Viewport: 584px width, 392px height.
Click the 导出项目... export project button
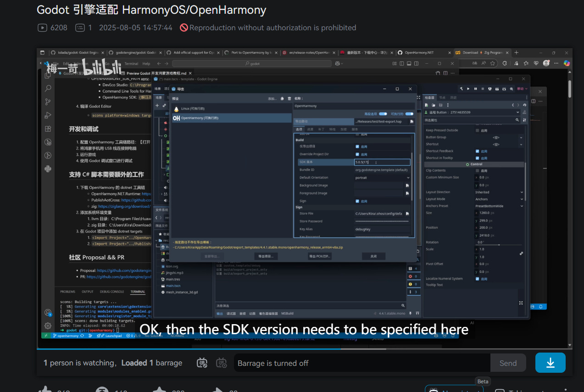click(x=265, y=256)
